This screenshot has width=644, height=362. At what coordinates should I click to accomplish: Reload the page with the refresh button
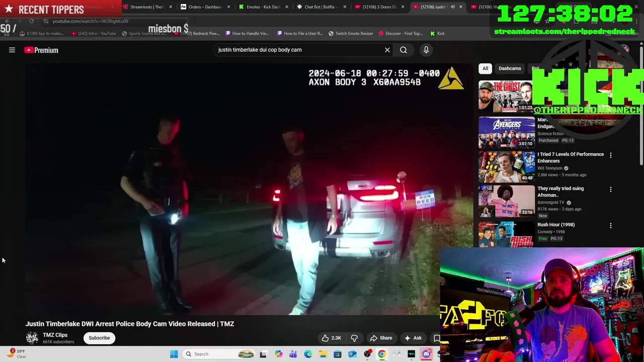pos(31,21)
